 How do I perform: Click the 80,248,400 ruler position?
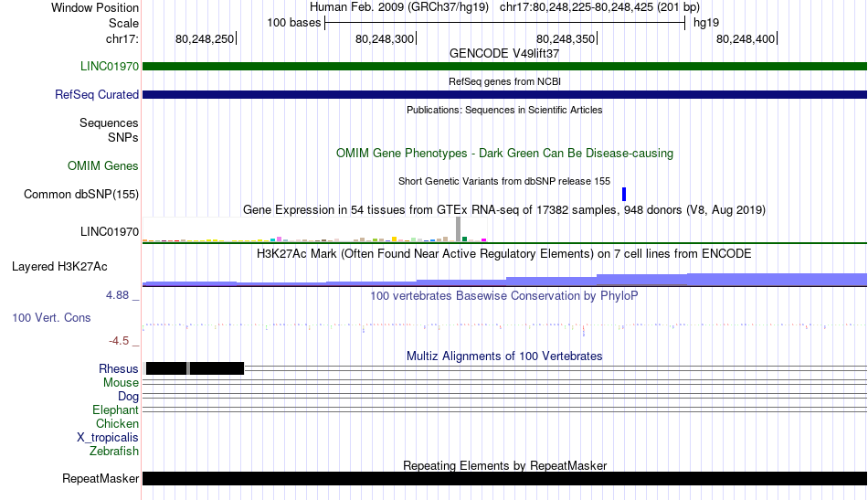click(746, 38)
